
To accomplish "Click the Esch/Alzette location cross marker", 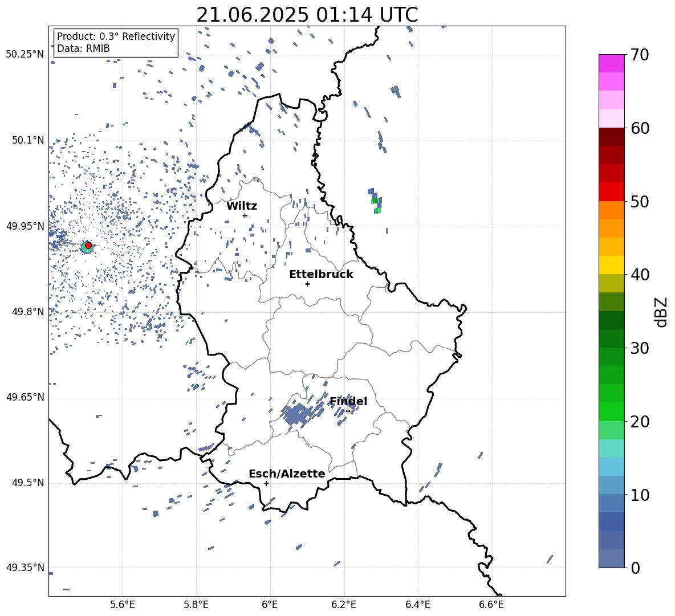I will click(266, 483).
